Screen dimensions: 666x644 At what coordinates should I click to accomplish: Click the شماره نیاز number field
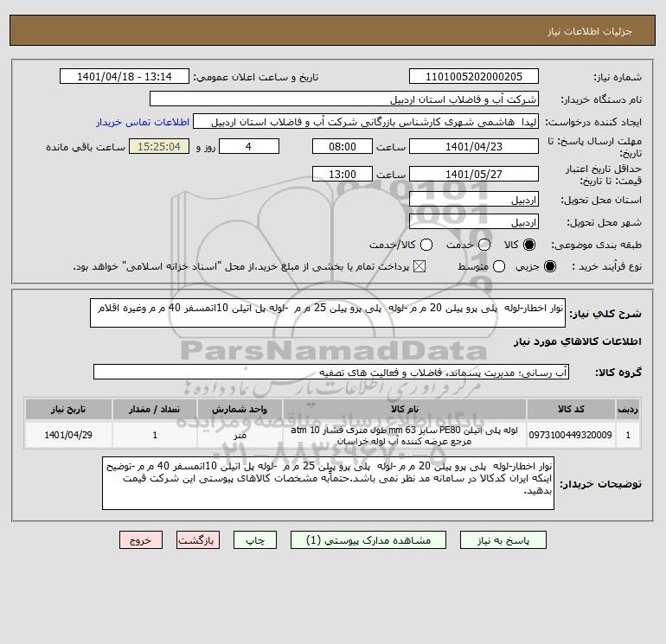(x=474, y=76)
